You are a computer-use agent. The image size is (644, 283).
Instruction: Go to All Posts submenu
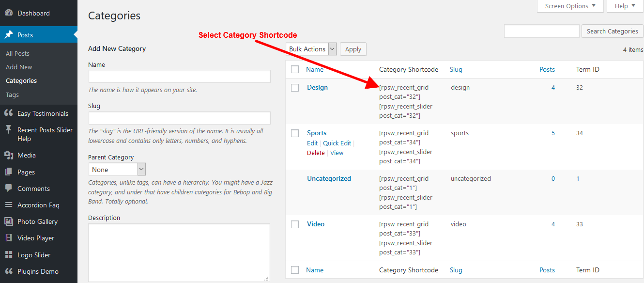18,53
